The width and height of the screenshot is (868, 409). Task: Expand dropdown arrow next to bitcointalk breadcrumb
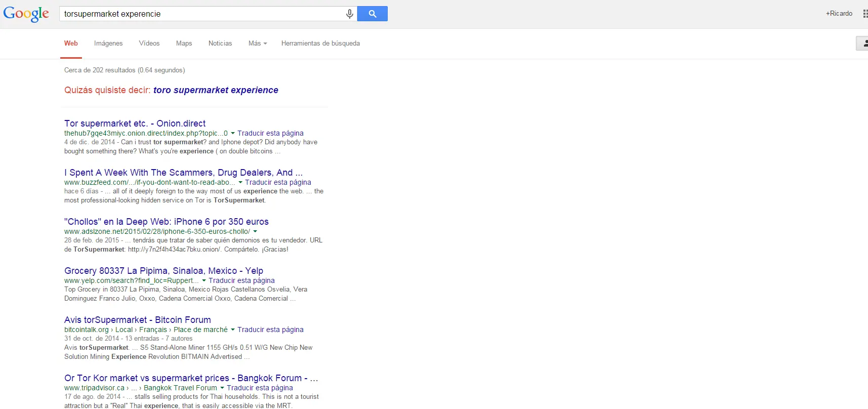233,330
